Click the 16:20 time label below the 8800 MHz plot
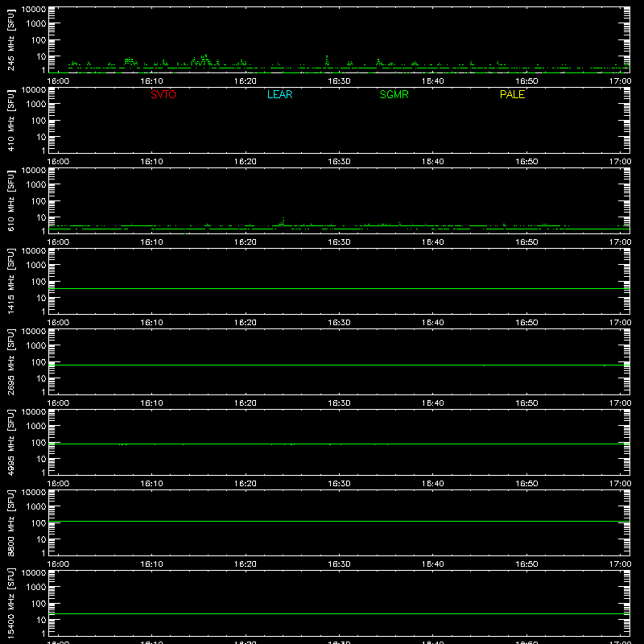The width and height of the screenshot is (644, 644). click(246, 564)
